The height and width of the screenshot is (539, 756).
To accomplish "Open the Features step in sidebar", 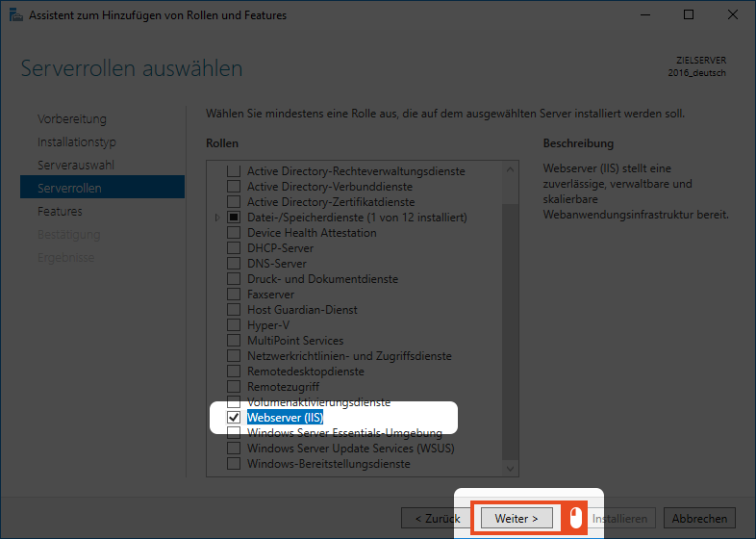I will pos(60,212).
